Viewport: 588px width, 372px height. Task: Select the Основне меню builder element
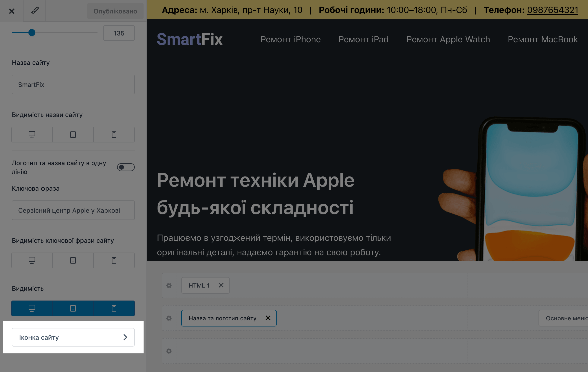pyautogui.click(x=563, y=318)
